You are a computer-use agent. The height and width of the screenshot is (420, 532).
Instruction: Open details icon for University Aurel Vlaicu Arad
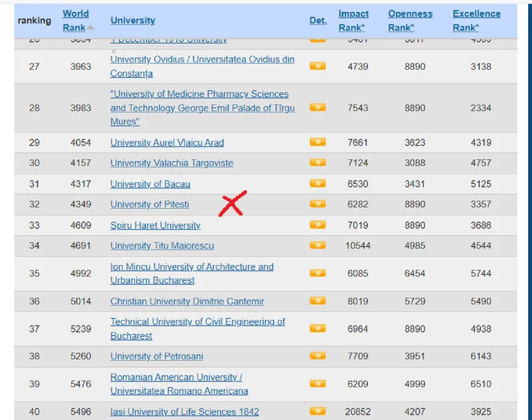click(317, 142)
